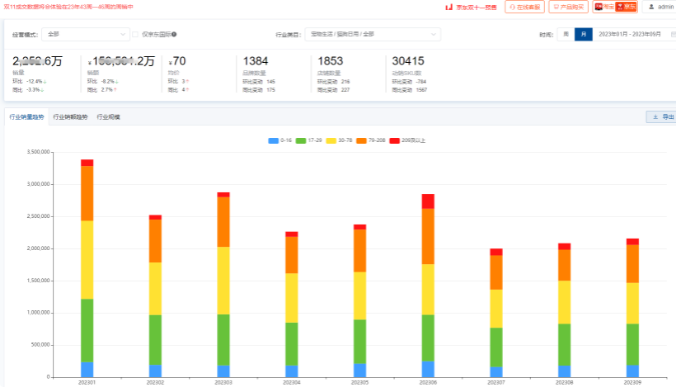
Task: Tick the 仅京东国际 checkbox
Action: [x=135, y=34]
